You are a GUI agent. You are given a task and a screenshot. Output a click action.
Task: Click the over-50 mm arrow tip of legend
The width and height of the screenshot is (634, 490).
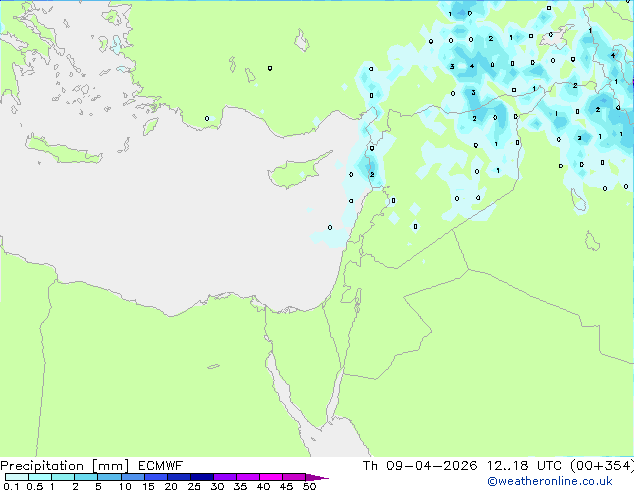317,477
